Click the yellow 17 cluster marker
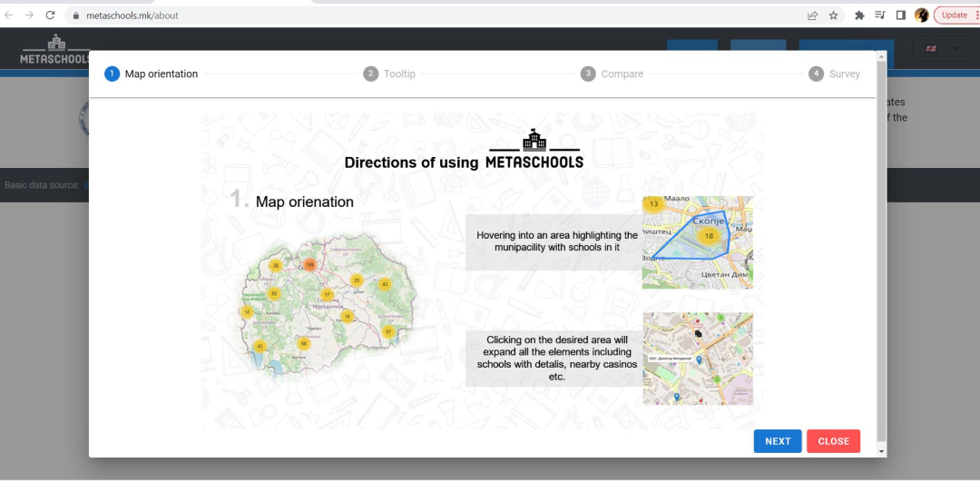Viewport: 980px width, 482px height. click(x=327, y=294)
